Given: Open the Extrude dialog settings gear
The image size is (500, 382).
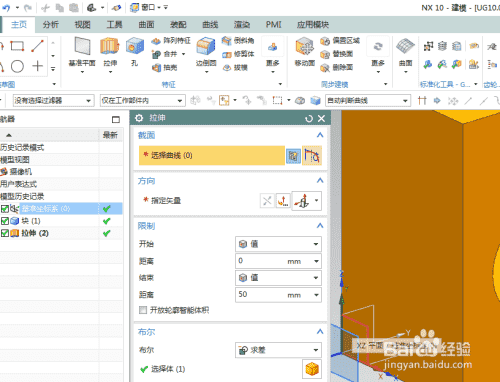Looking at the screenshot, I should [x=139, y=118].
